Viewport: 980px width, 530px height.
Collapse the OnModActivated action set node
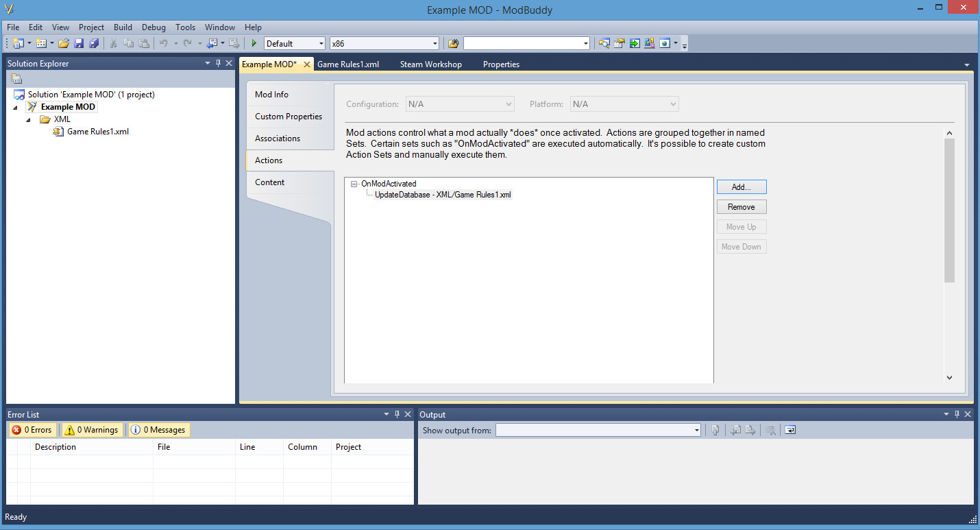point(354,184)
